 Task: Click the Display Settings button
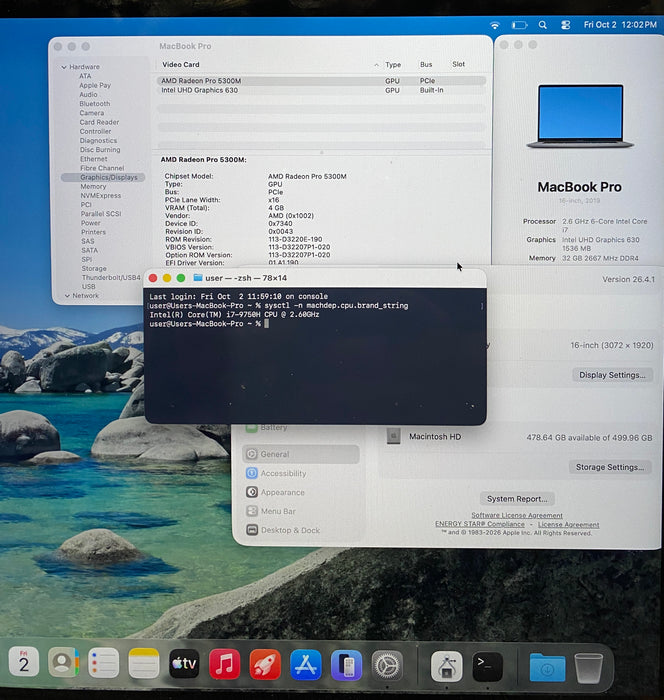click(x=612, y=375)
